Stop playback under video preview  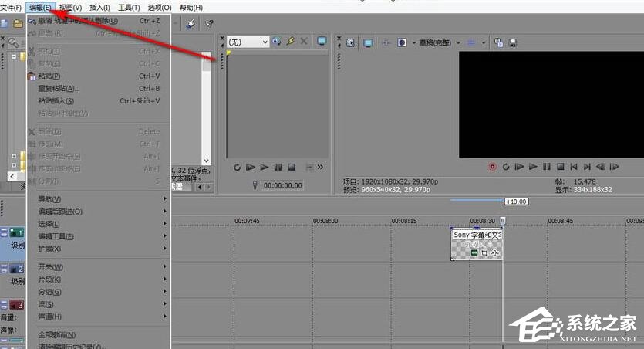click(x=560, y=167)
